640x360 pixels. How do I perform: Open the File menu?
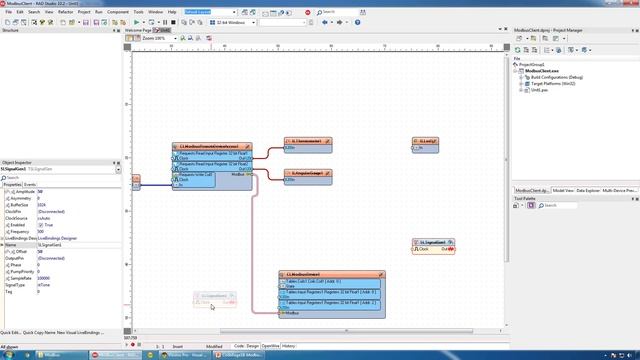(x=9, y=12)
